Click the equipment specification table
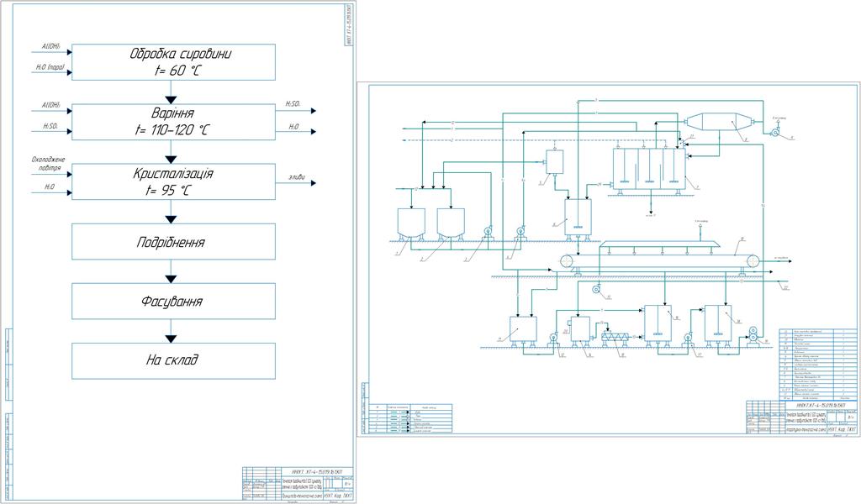This screenshot has width=861, height=504. pyautogui.click(x=818, y=365)
